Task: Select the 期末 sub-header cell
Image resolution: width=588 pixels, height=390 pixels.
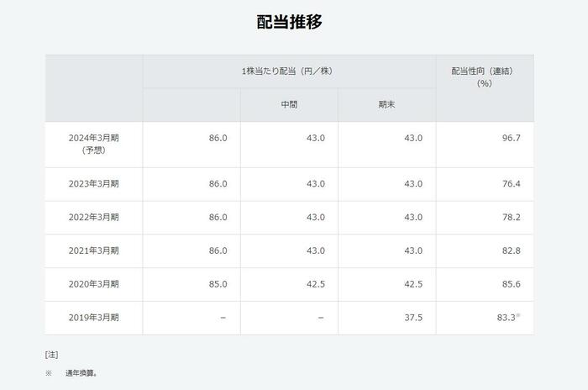Action: [x=386, y=105]
